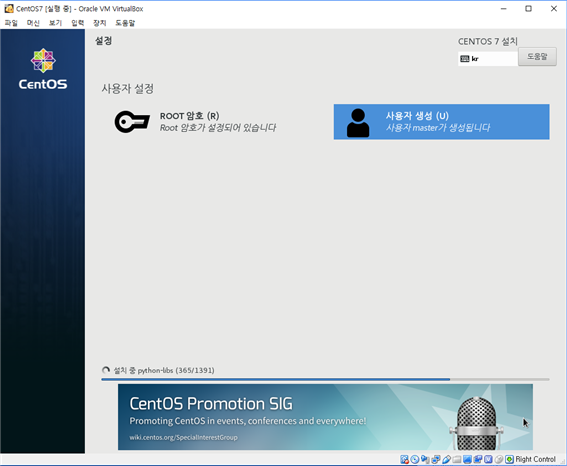The width and height of the screenshot is (567, 466).
Task: Click the spinning progress indicator icon
Action: (106, 370)
